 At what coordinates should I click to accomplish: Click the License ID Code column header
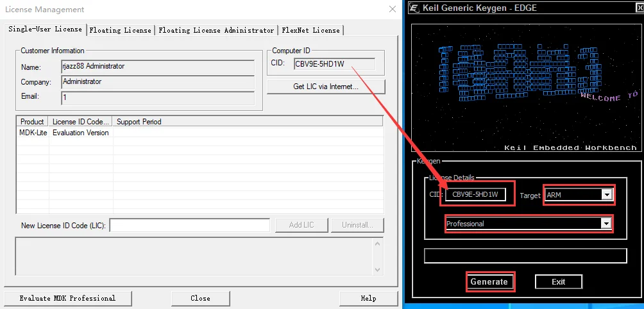tap(81, 122)
